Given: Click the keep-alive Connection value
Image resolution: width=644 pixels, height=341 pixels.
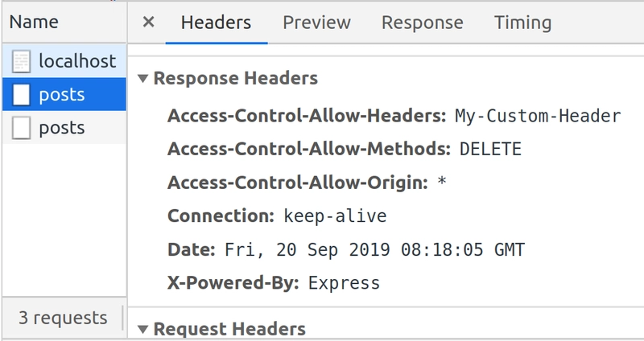Looking at the screenshot, I should tap(335, 216).
